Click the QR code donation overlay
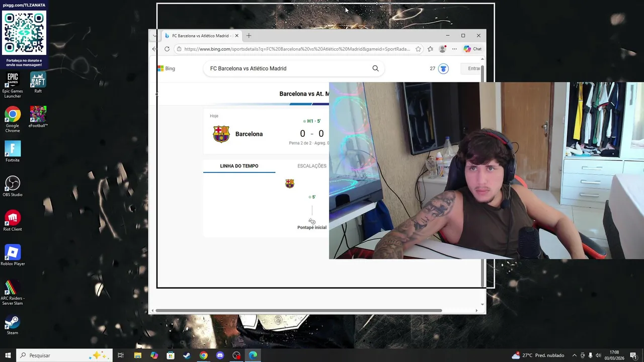Viewport: 644px width, 362px height. [x=24, y=34]
